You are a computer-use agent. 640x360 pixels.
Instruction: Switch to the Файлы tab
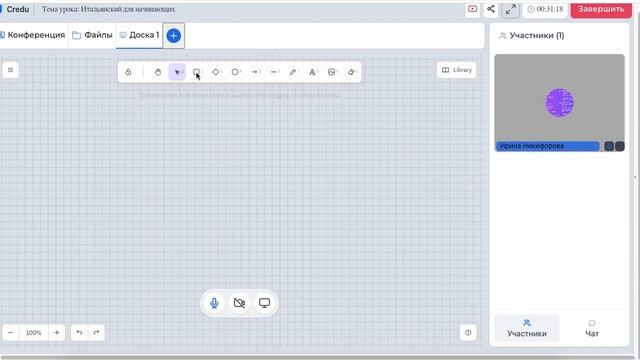click(92, 36)
